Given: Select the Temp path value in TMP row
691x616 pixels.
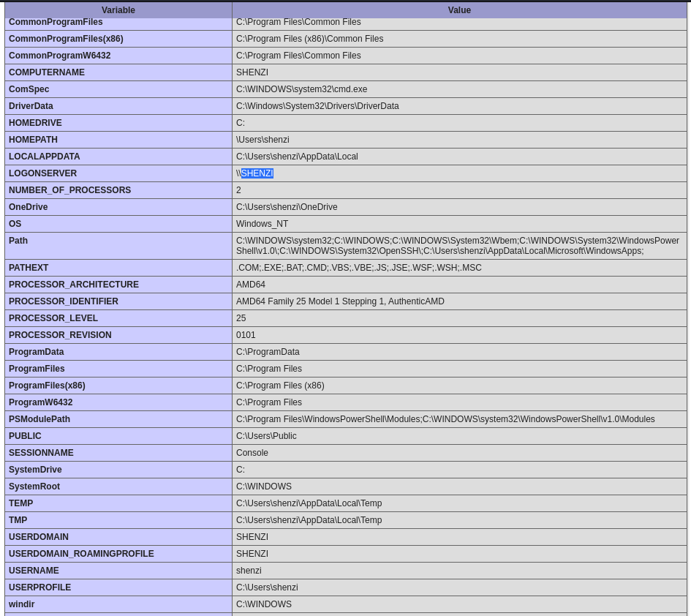Looking at the screenshot, I should (309, 520).
